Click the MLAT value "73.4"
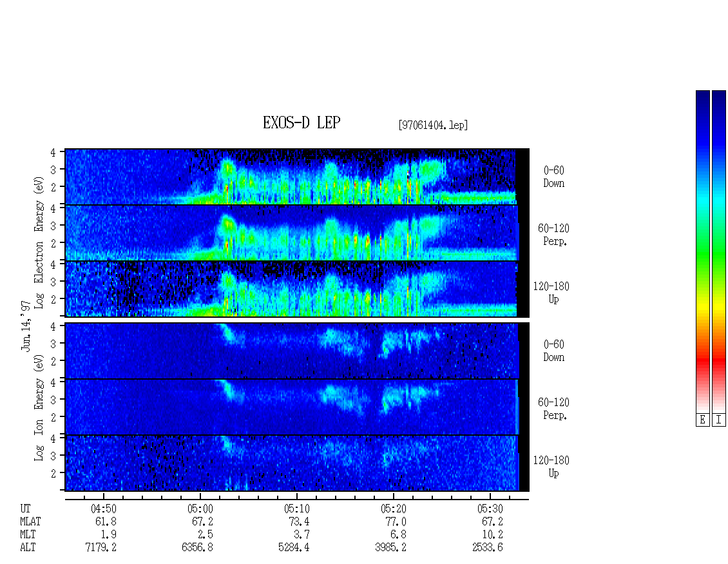Screen dimensions: 728x564 tap(299, 521)
